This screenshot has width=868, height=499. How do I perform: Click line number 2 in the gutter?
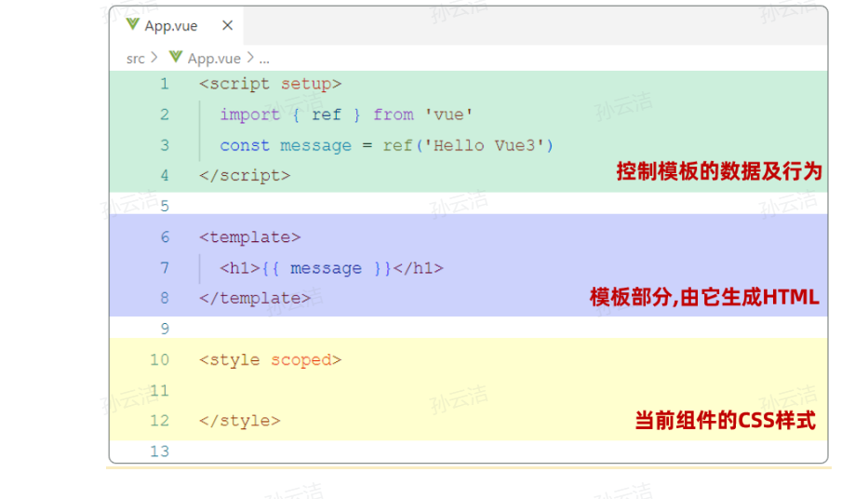coord(165,115)
